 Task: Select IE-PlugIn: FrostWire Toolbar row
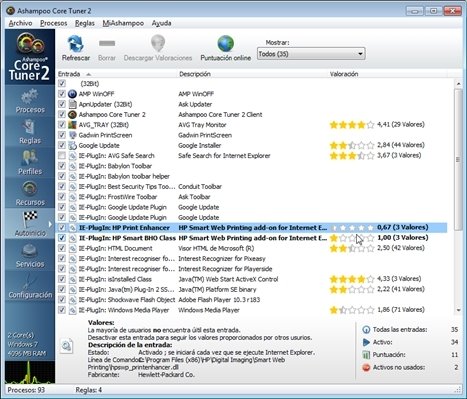(252, 197)
